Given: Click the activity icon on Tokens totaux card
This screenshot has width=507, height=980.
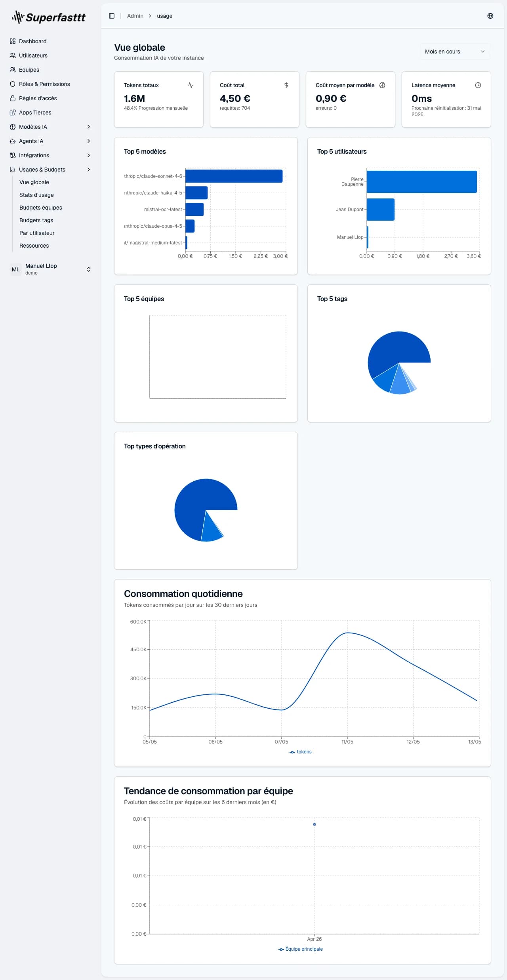Looking at the screenshot, I should point(191,85).
